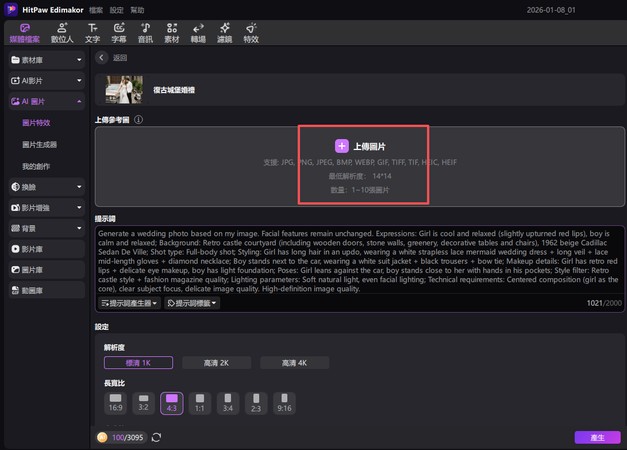Click the 1021/2000 character count
Viewport: 627px width, 450px height.
tap(604, 303)
